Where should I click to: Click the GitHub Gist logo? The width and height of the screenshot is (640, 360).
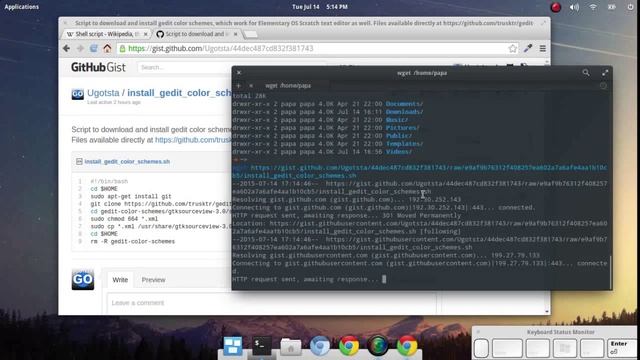[x=98, y=67]
